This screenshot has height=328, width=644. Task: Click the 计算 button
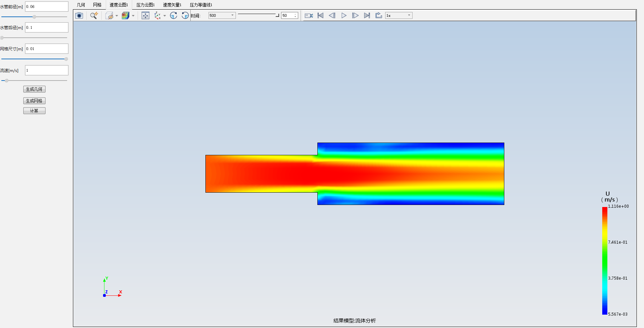point(34,111)
